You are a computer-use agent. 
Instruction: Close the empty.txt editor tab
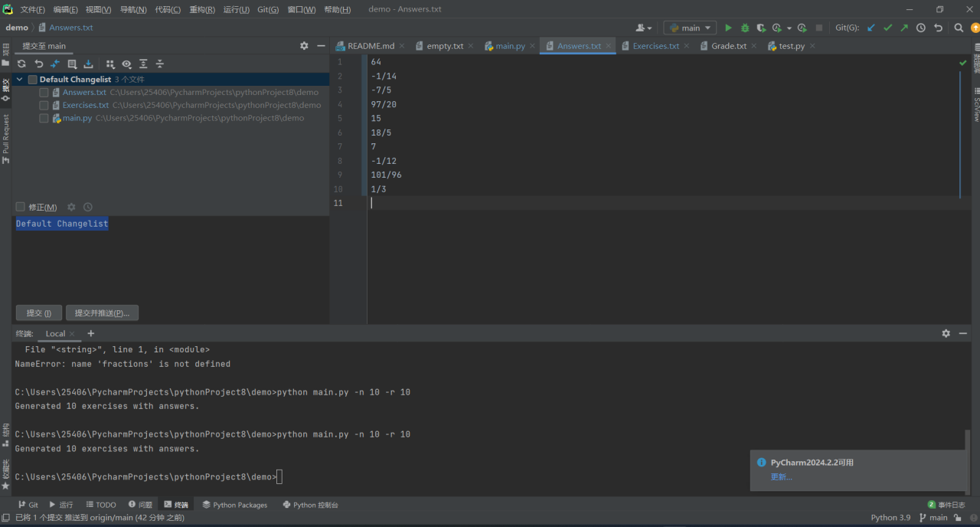coord(471,46)
